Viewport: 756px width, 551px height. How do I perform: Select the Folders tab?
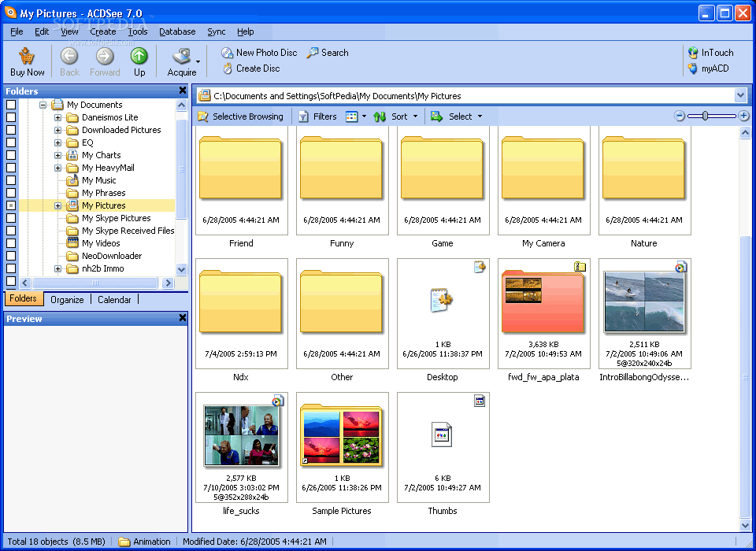23,298
